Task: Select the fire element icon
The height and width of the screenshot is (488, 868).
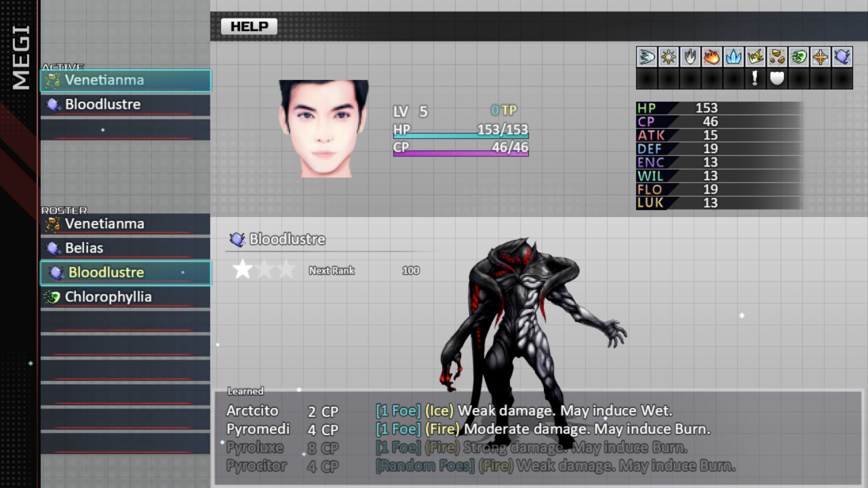Action: (x=711, y=57)
